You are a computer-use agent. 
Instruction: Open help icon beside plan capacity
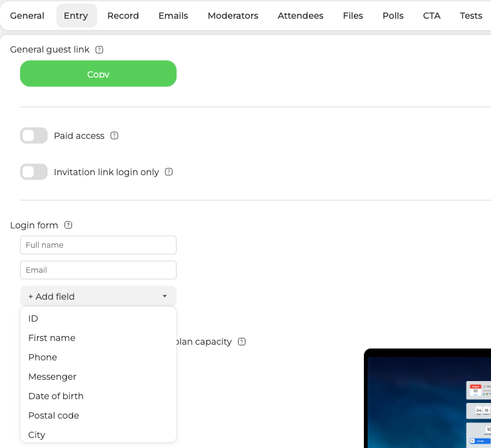click(242, 342)
